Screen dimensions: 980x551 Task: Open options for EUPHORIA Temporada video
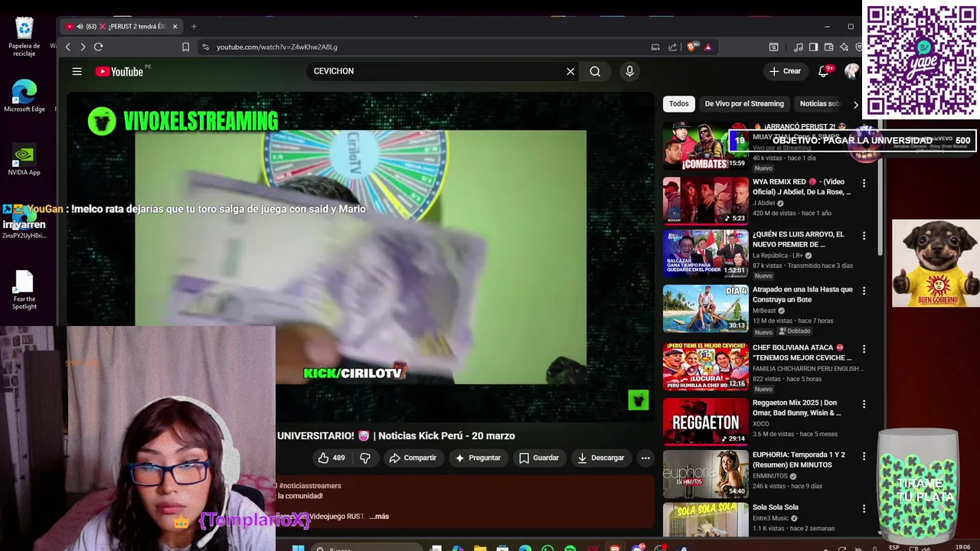pyautogui.click(x=864, y=455)
